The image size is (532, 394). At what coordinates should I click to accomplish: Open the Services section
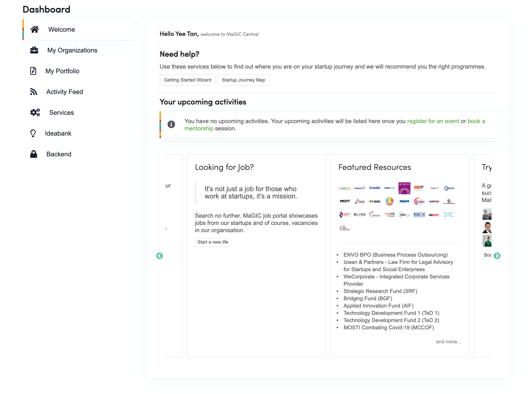(x=79, y=113)
